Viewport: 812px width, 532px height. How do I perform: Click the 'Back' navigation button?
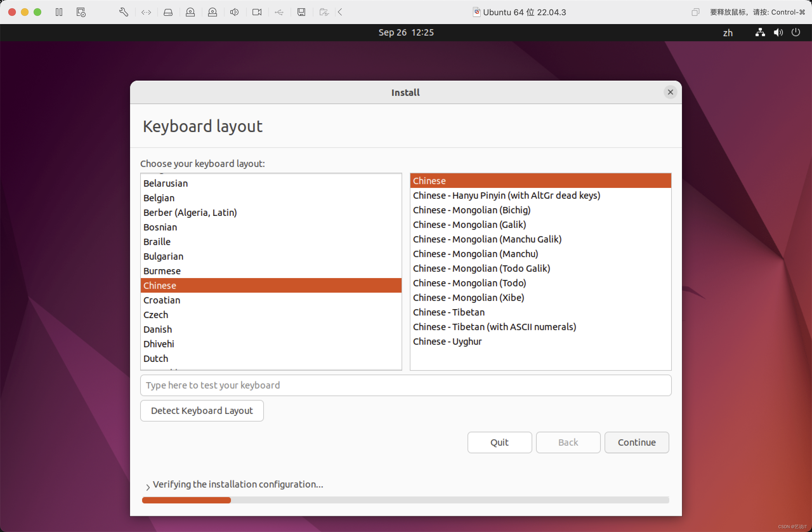568,442
